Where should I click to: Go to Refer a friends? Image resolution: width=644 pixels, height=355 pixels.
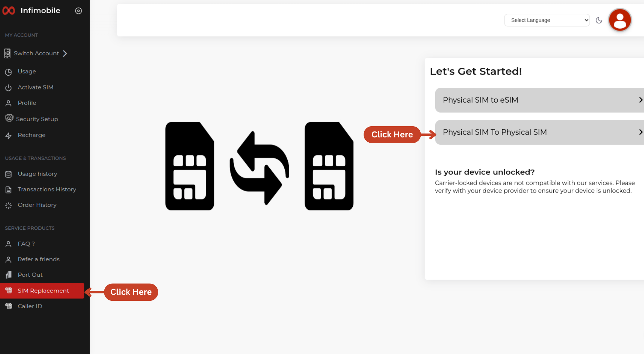click(x=38, y=259)
